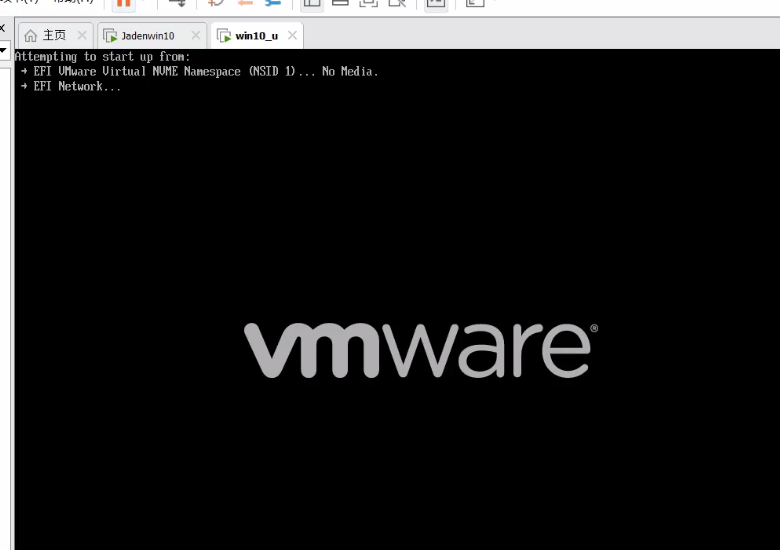Close the 主页 tab

[x=82, y=35]
